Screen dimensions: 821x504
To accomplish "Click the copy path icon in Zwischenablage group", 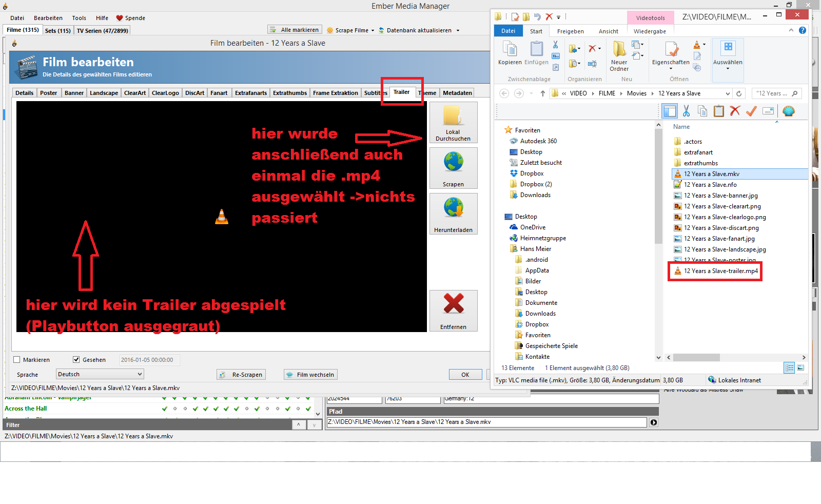I will tap(556, 56).
